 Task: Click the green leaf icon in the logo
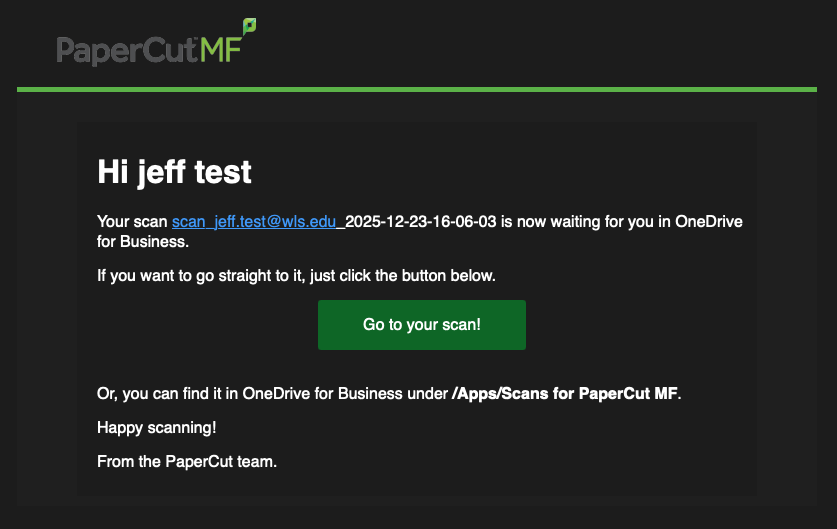[248, 24]
